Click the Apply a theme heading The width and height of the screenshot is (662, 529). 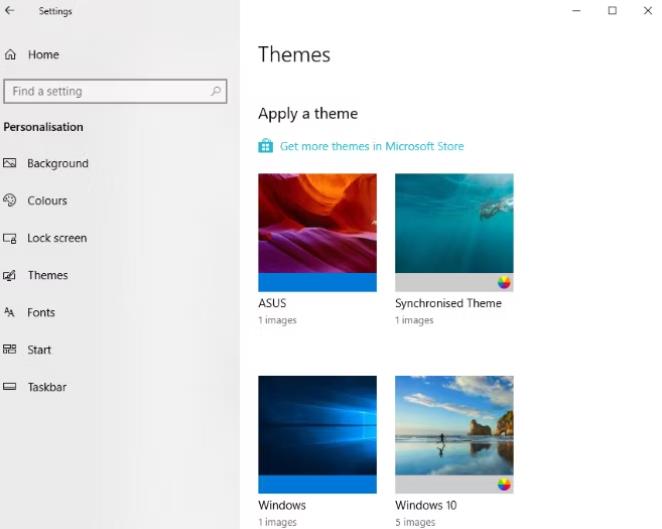click(308, 114)
